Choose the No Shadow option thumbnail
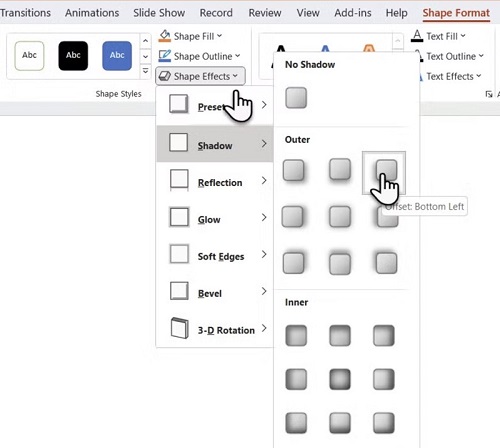 [x=296, y=98]
